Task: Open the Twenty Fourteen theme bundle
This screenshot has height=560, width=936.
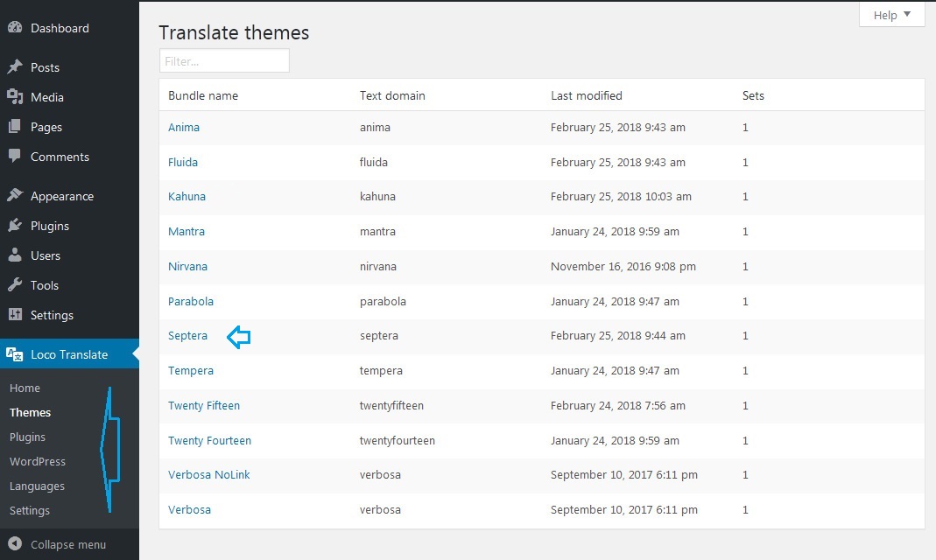Action: pyautogui.click(x=209, y=441)
